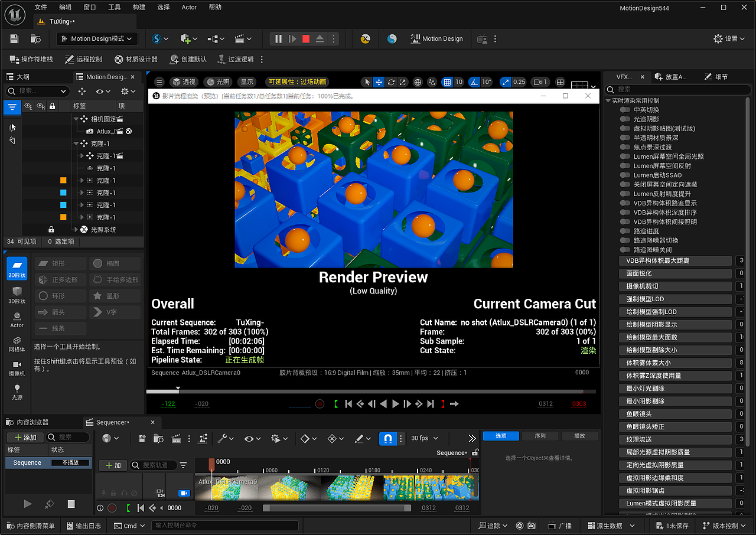The image size is (756, 535).
Task: Open the 透视 viewport mode dropdown
Action: [x=184, y=82]
